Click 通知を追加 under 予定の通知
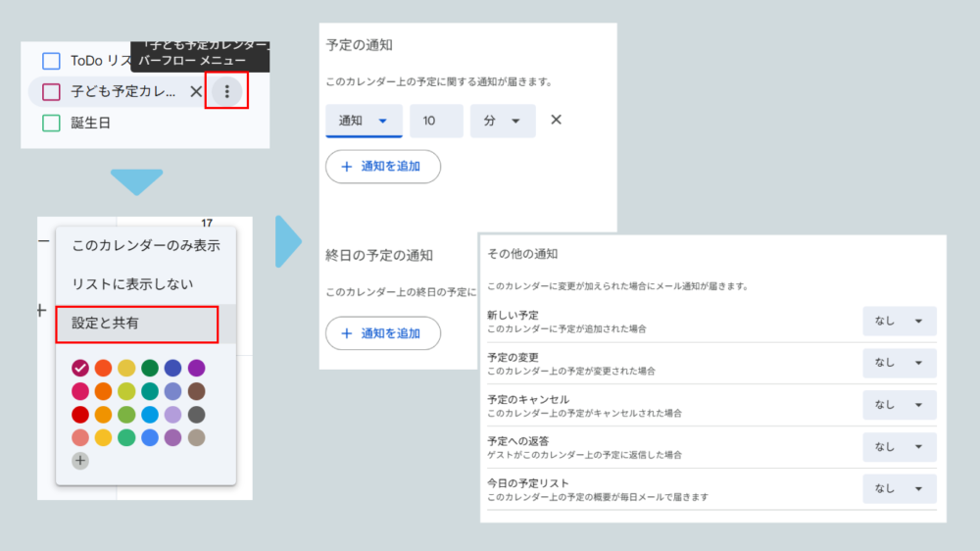Screen dimensions: 980x551 coord(382,167)
